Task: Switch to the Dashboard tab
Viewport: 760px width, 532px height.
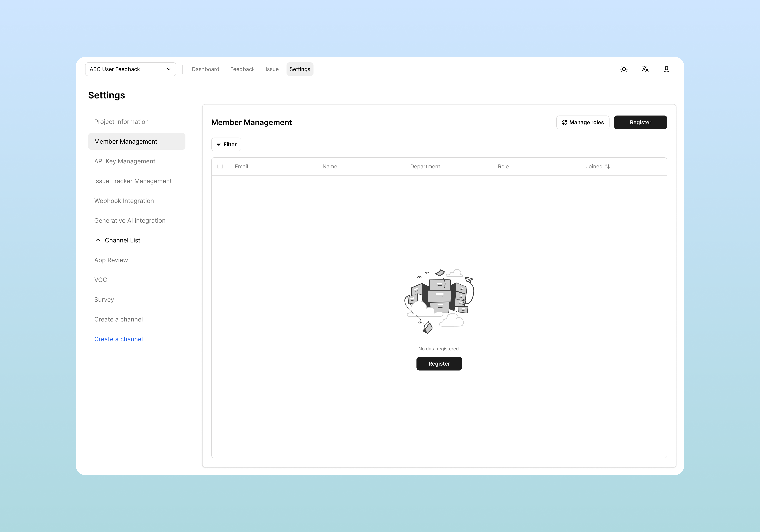Action: click(x=205, y=69)
